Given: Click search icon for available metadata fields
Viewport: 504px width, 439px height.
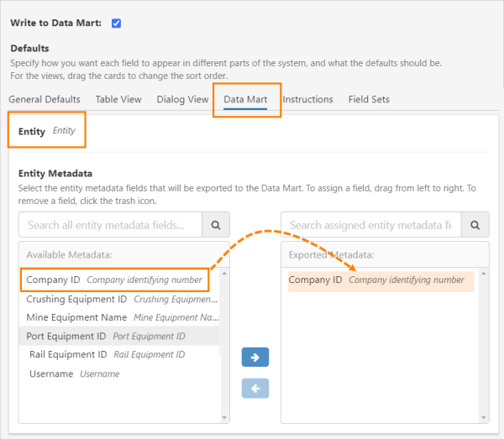Looking at the screenshot, I should [x=215, y=225].
